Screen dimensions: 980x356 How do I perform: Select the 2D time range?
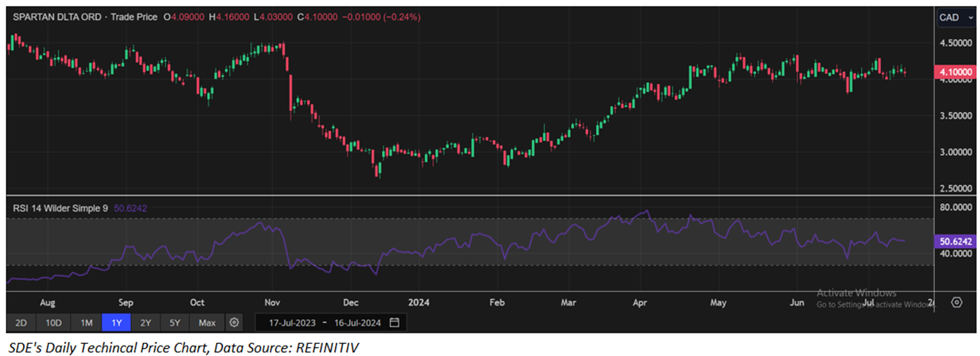point(21,322)
